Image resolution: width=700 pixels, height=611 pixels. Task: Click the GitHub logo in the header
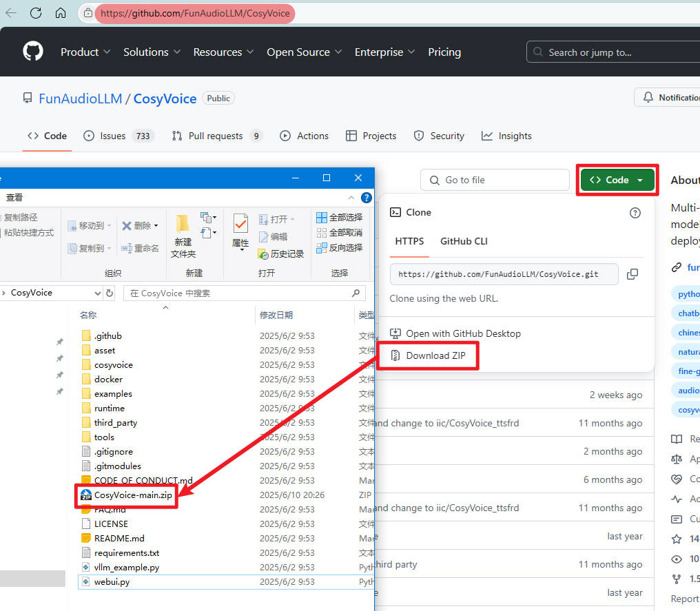[x=33, y=52]
